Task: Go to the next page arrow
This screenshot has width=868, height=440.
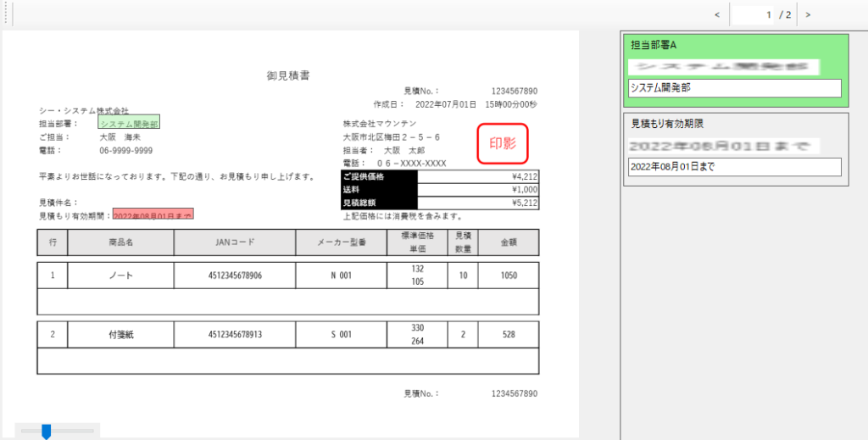Action: (808, 15)
